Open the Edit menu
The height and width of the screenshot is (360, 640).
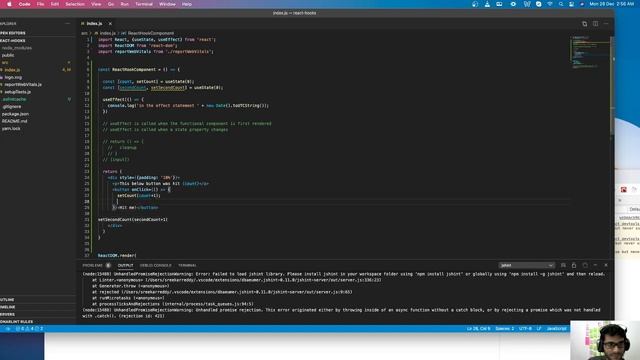tap(55, 4)
